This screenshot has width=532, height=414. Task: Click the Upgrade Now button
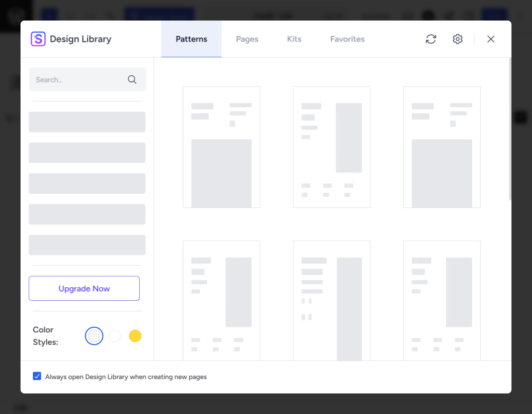pos(84,288)
